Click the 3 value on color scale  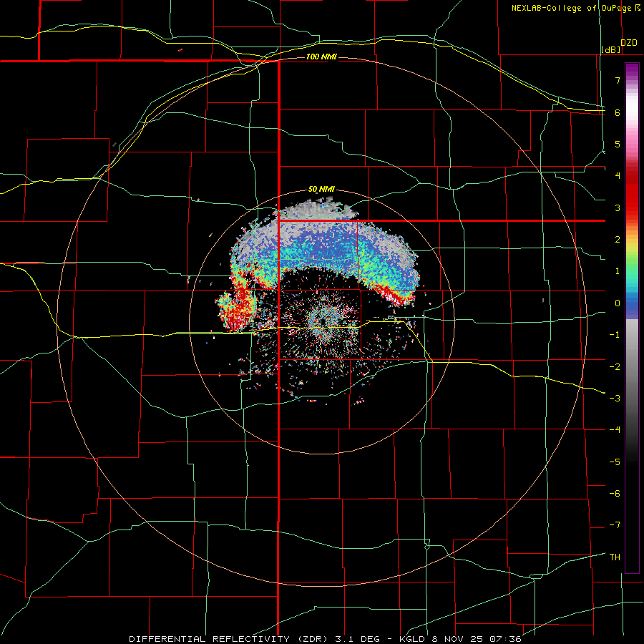coord(618,208)
